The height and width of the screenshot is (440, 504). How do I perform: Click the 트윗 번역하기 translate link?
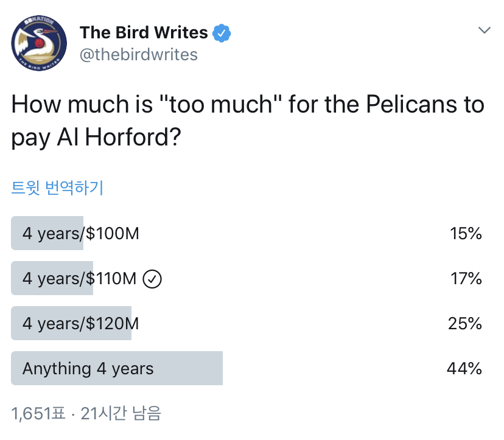57,187
